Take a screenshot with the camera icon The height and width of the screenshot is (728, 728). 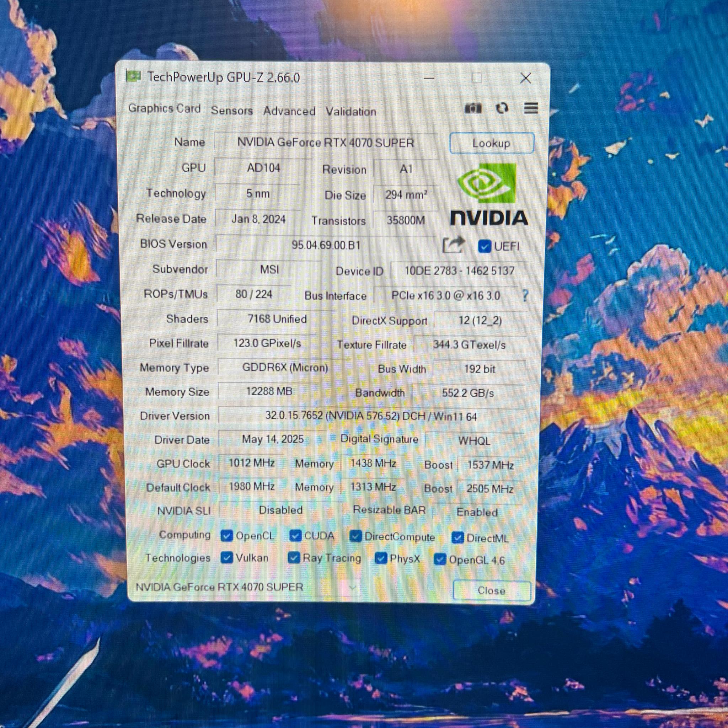[x=473, y=108]
